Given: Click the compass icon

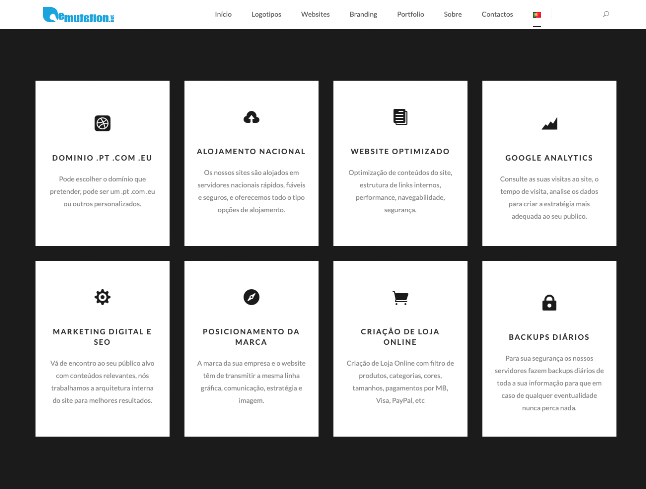Looking at the screenshot, I should point(251,297).
